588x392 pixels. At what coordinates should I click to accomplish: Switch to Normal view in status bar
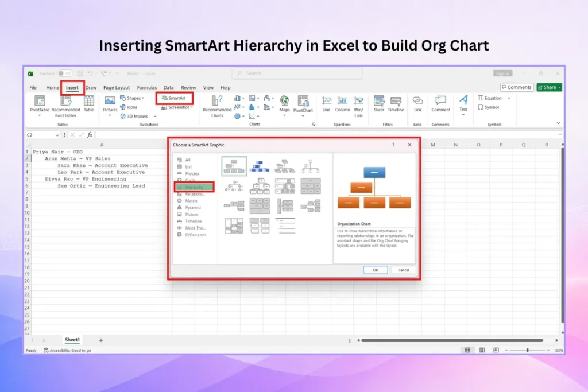(467, 350)
